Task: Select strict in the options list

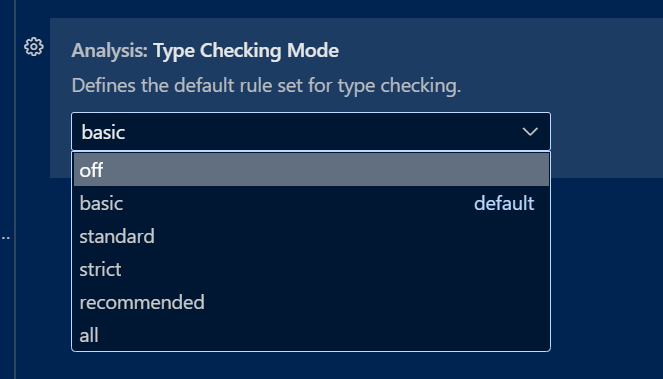Action: coord(311,269)
